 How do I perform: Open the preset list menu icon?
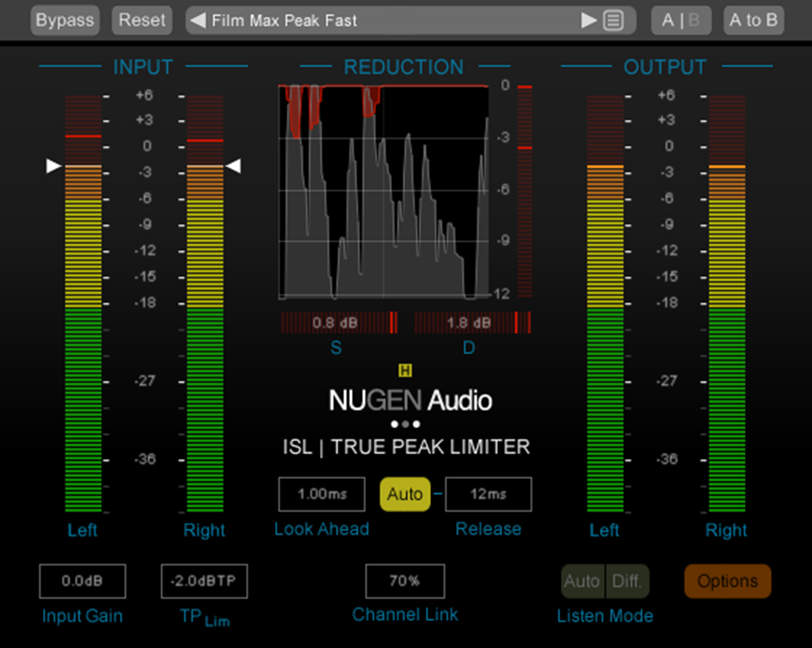pyautogui.click(x=613, y=21)
